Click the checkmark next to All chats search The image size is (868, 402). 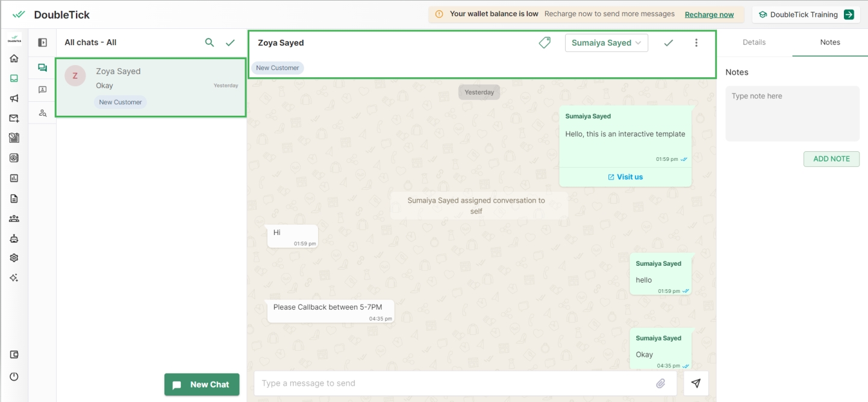tap(230, 43)
